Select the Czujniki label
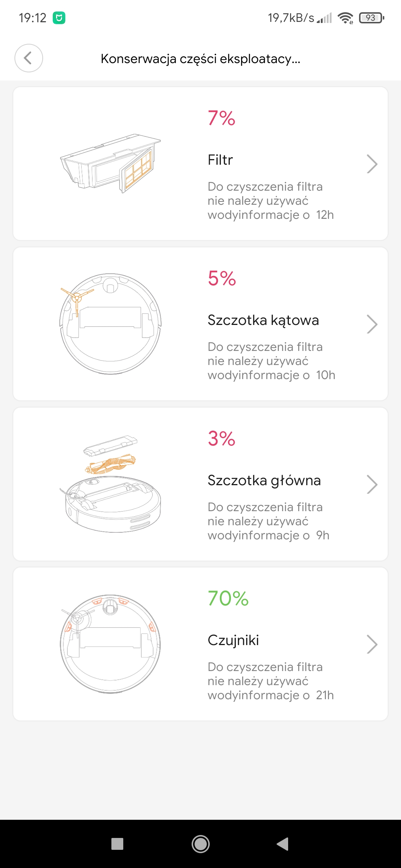The image size is (401, 868). point(233,640)
